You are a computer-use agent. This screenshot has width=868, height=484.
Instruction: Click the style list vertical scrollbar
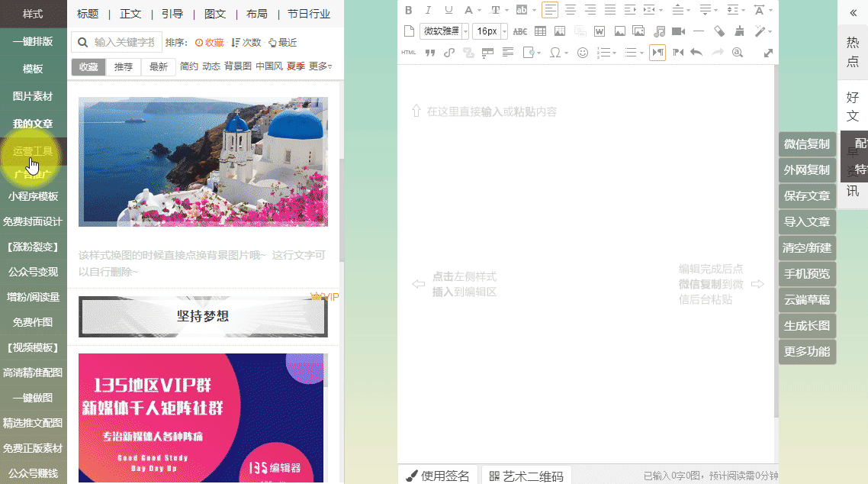[x=342, y=211]
